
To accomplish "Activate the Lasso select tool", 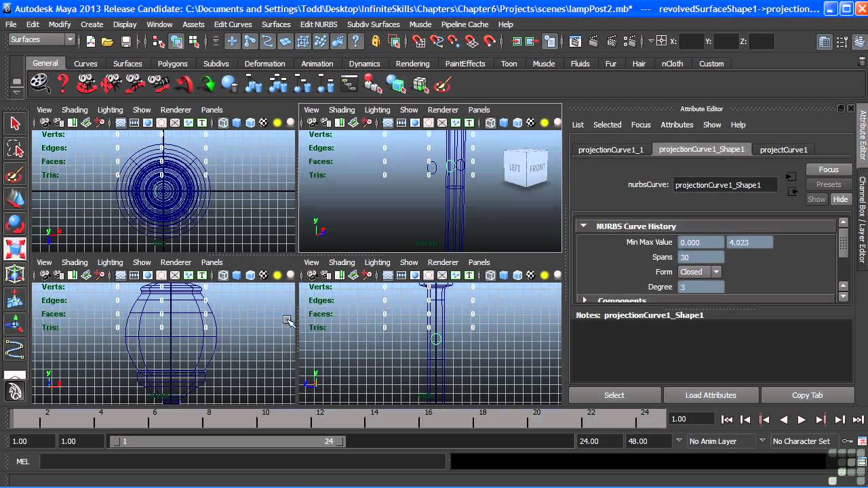I will click(x=15, y=148).
